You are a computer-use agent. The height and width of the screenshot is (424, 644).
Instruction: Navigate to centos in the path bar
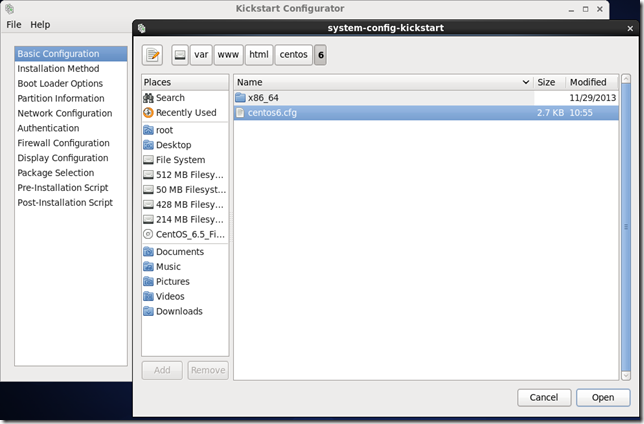[x=293, y=55]
